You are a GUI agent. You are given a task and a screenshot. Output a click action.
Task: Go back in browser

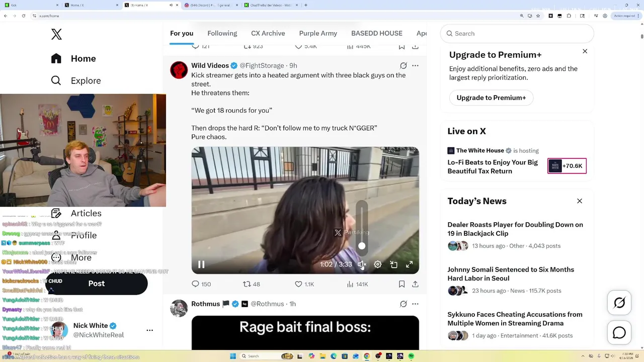pos(6,16)
